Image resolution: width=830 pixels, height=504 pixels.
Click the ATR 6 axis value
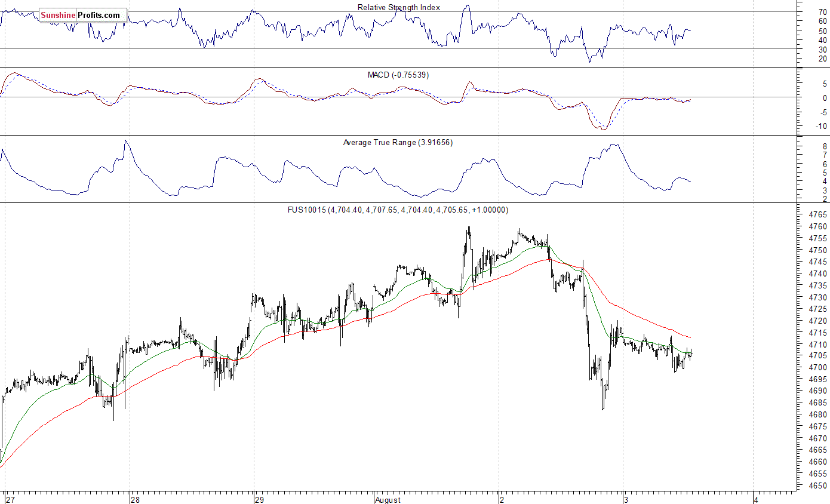(x=825, y=164)
